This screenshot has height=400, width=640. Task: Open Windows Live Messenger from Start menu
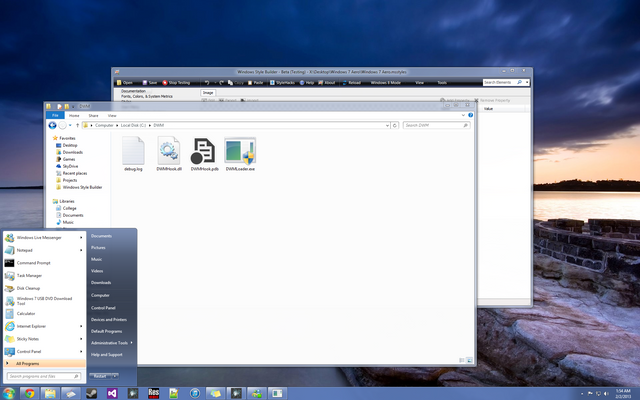click(x=44, y=238)
